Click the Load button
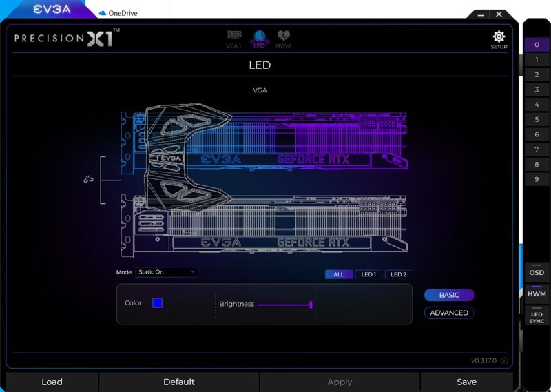The width and height of the screenshot is (551, 392). pyautogui.click(x=52, y=382)
